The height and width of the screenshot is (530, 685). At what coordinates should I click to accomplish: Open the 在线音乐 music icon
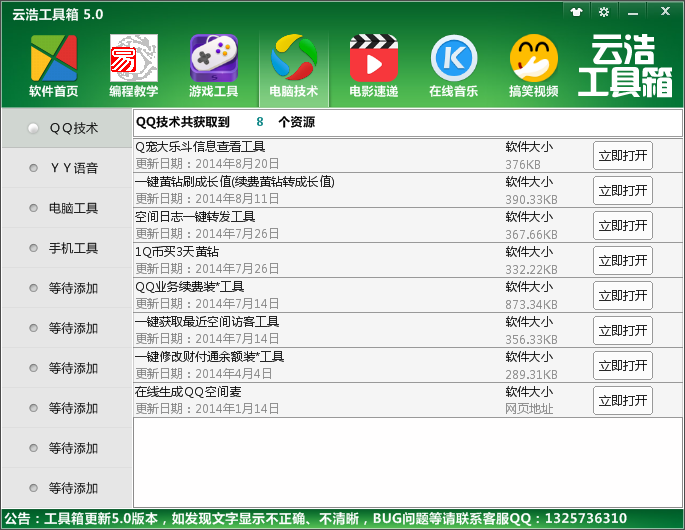pyautogui.click(x=453, y=66)
